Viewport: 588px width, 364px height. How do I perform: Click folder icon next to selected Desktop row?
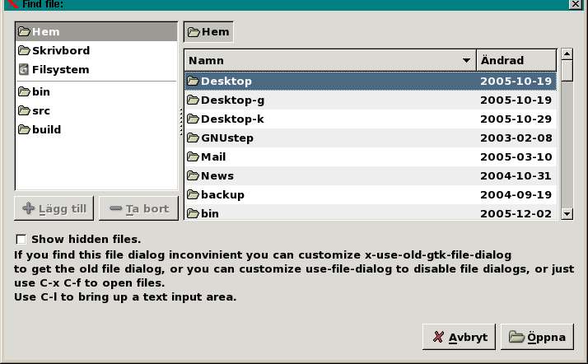click(194, 81)
